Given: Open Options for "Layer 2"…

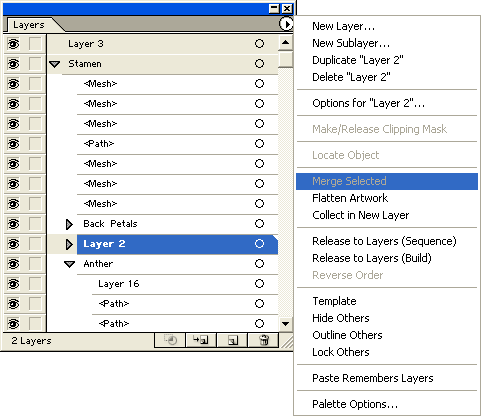Looking at the screenshot, I should (x=368, y=103).
